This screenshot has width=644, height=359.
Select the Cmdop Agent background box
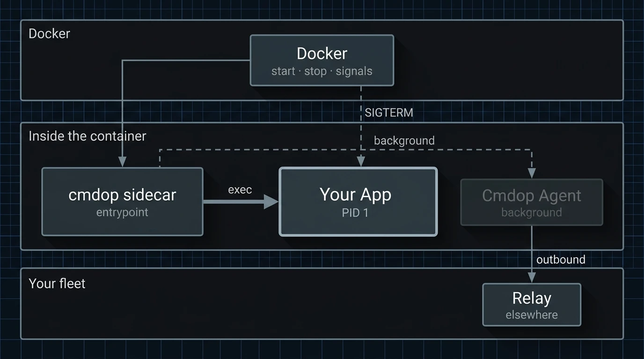pos(532,202)
